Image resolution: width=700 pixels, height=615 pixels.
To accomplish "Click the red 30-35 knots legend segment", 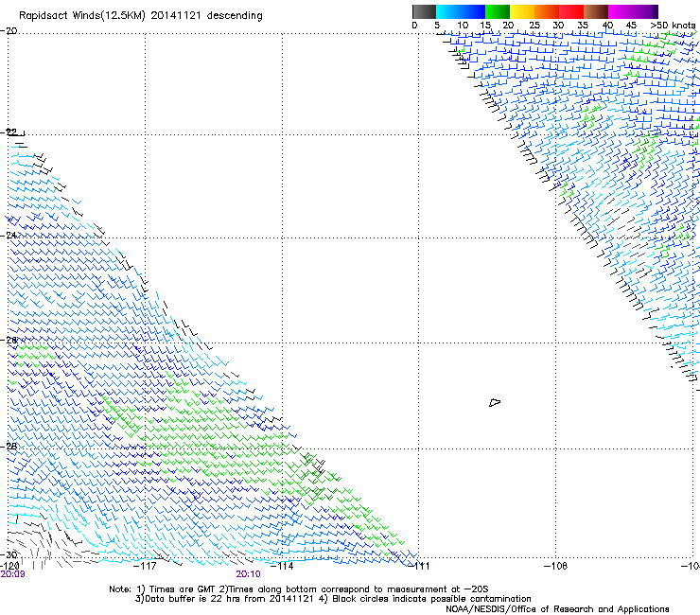I will point(571,11).
